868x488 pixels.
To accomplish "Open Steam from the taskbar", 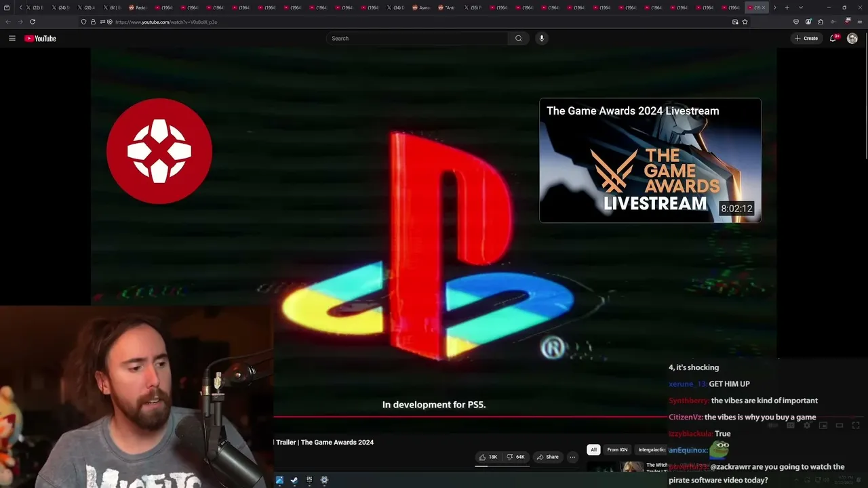I will [x=294, y=480].
